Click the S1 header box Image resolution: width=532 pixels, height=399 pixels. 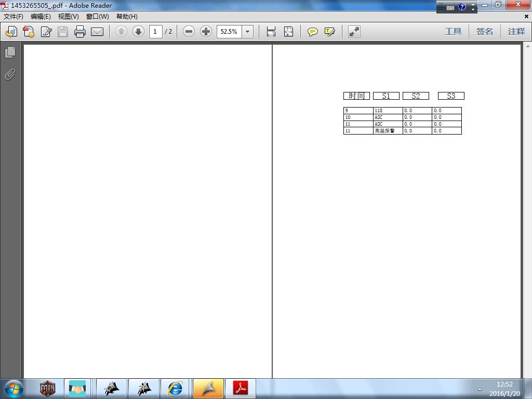coord(386,96)
